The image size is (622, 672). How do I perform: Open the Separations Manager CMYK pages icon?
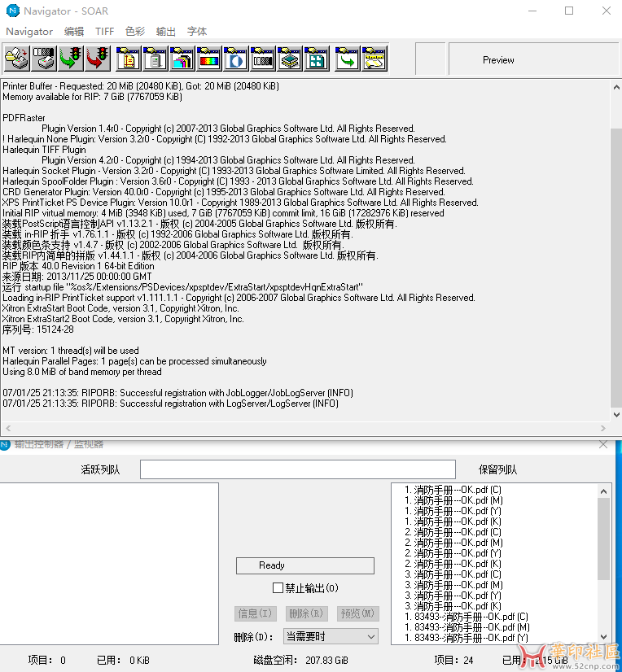(x=182, y=59)
